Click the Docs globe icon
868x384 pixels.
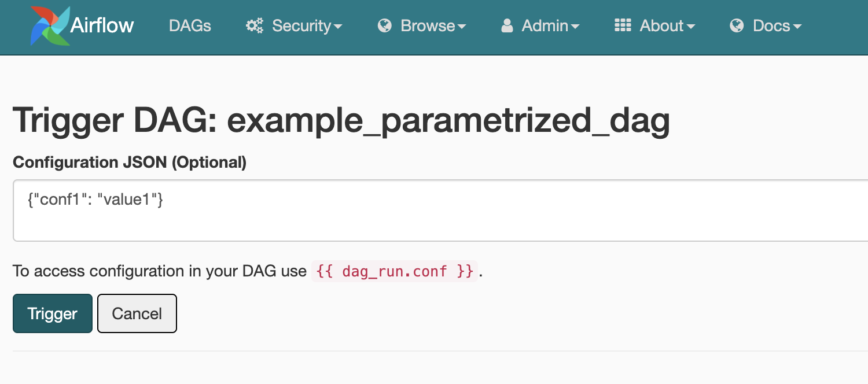pyautogui.click(x=737, y=26)
